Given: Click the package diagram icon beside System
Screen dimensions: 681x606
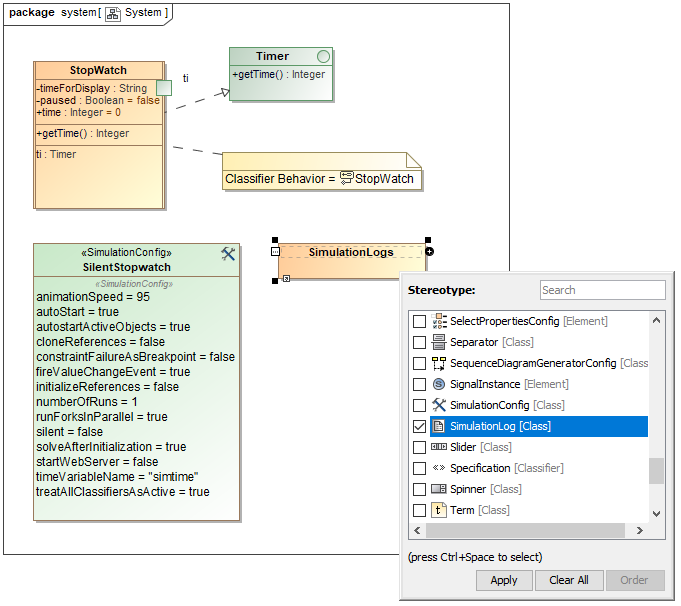Looking at the screenshot, I should (x=114, y=12).
